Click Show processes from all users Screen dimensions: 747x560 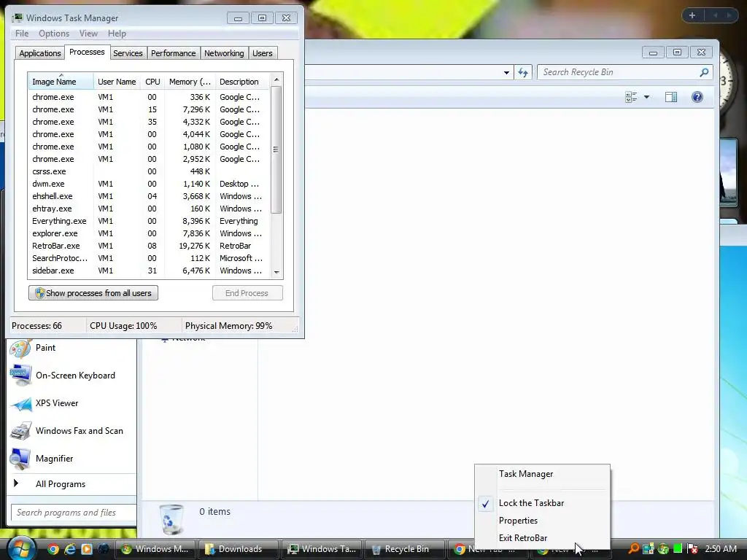pos(93,293)
